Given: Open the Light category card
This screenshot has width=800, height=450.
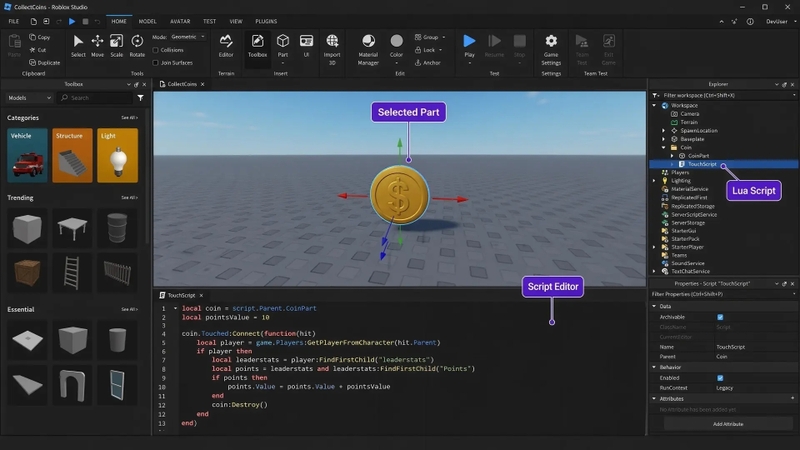Looking at the screenshot, I should click(117, 156).
